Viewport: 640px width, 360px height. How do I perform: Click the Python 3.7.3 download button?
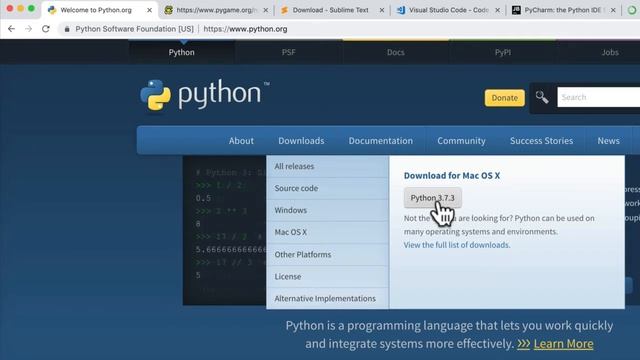point(432,198)
